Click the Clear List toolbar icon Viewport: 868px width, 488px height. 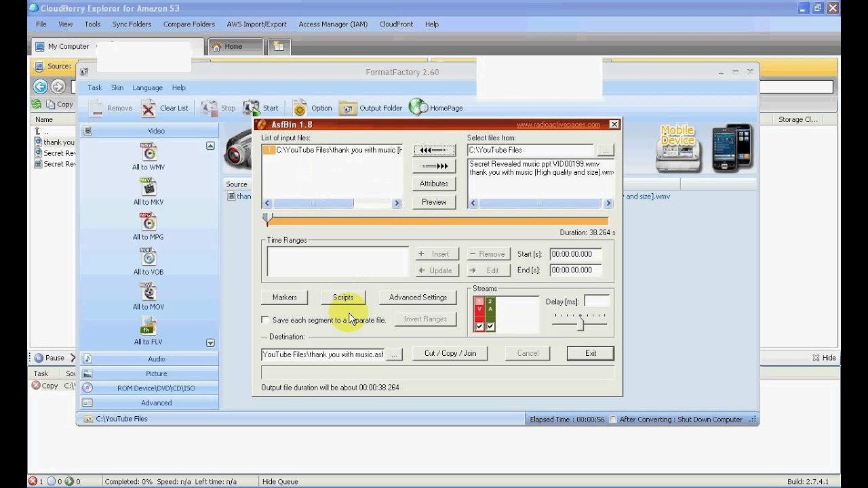click(149, 108)
